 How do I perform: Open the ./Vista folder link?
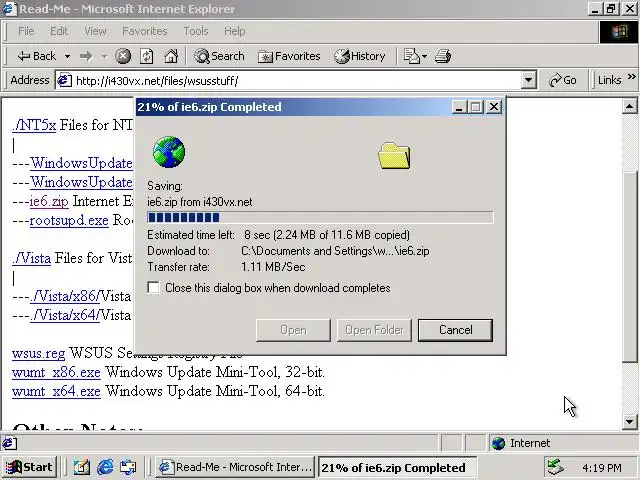tap(31, 258)
